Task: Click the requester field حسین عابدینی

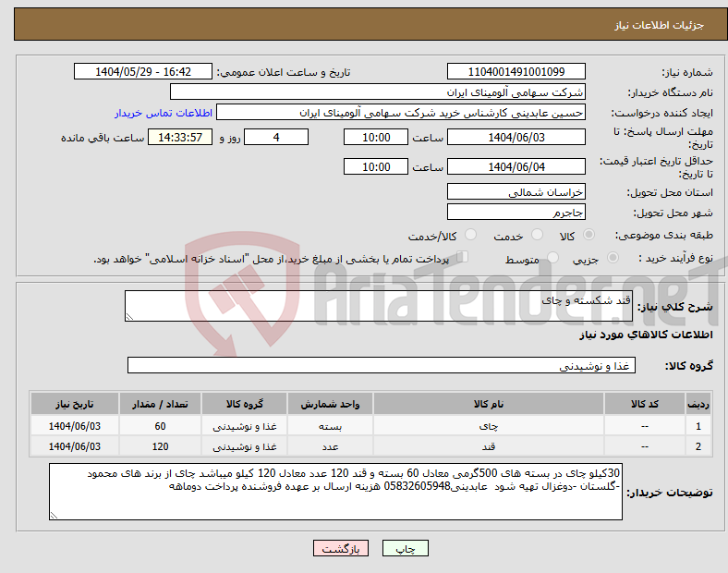Action: [x=401, y=113]
